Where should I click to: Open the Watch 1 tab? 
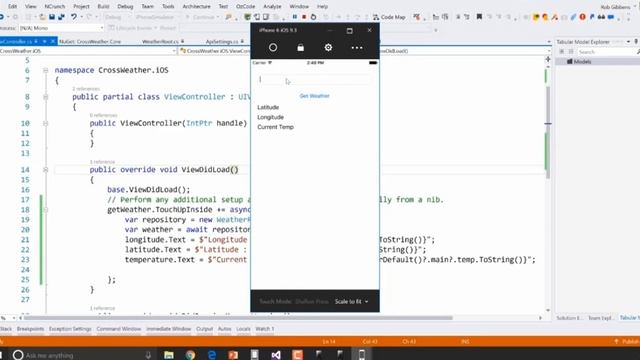(x=265, y=329)
